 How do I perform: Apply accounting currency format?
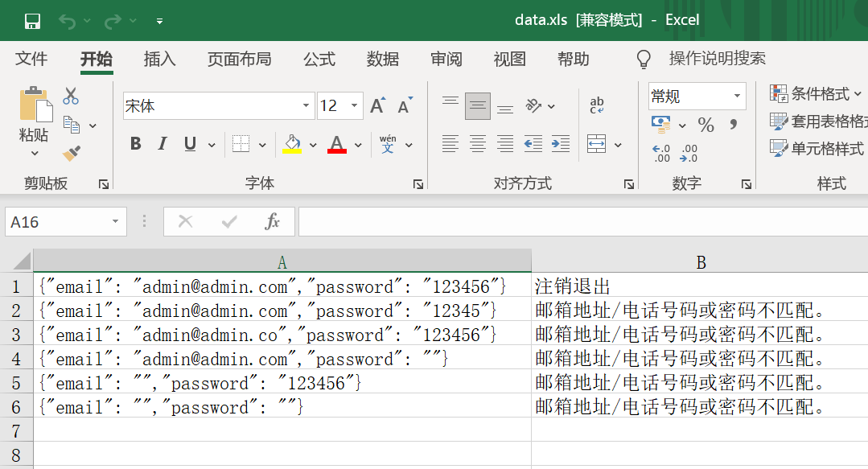661,124
